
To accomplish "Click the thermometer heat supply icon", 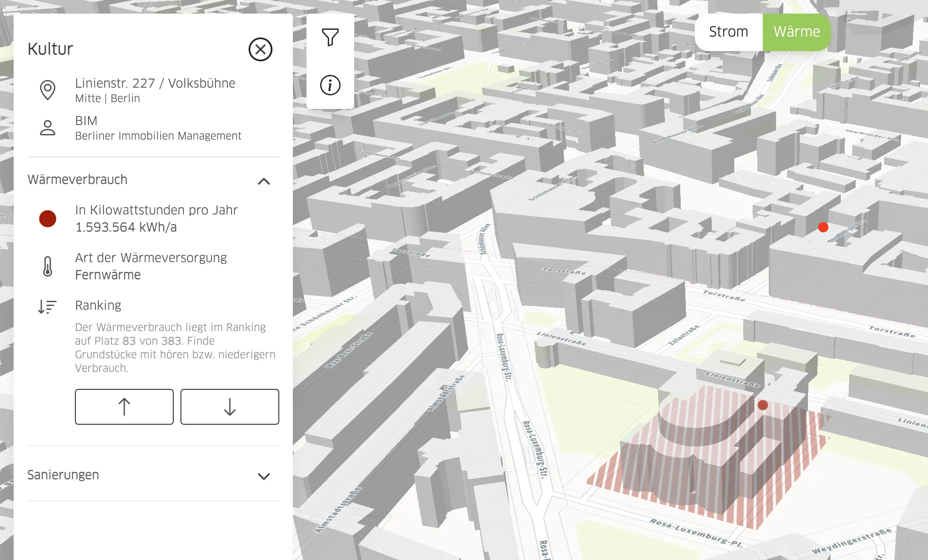I will tap(48, 266).
